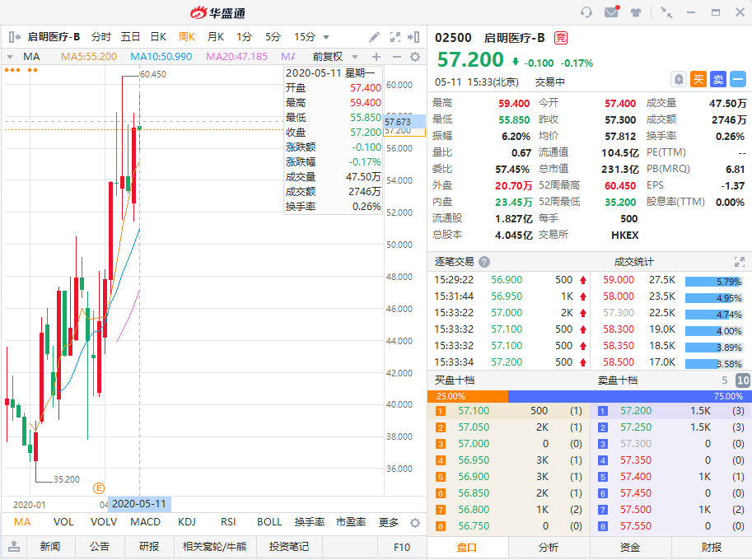Select the 换手率 indicator

[310, 522]
